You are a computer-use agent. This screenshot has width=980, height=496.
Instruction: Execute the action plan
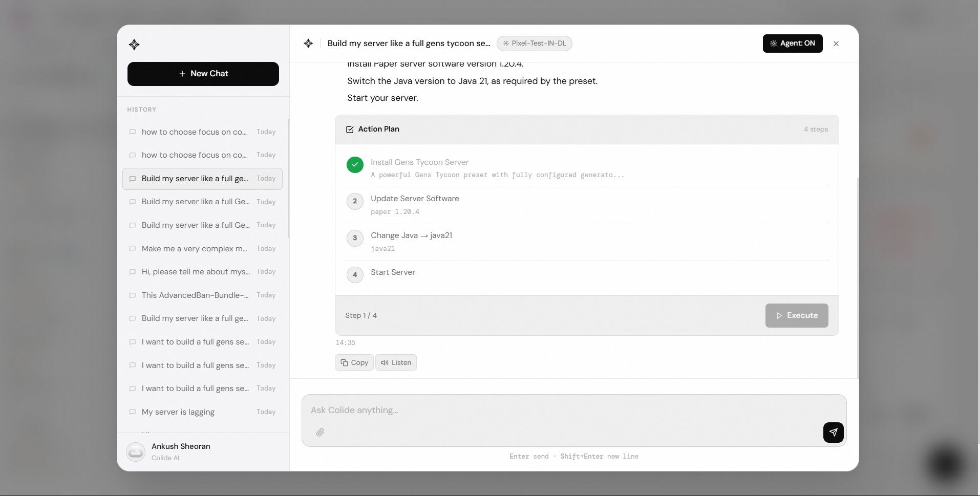(x=797, y=316)
